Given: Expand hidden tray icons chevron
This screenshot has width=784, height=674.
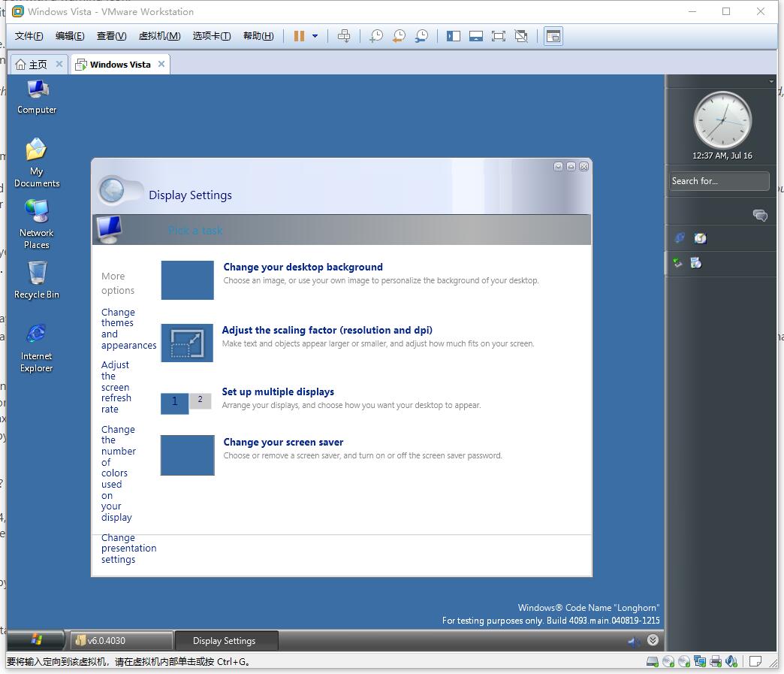Looking at the screenshot, I should (x=653, y=640).
